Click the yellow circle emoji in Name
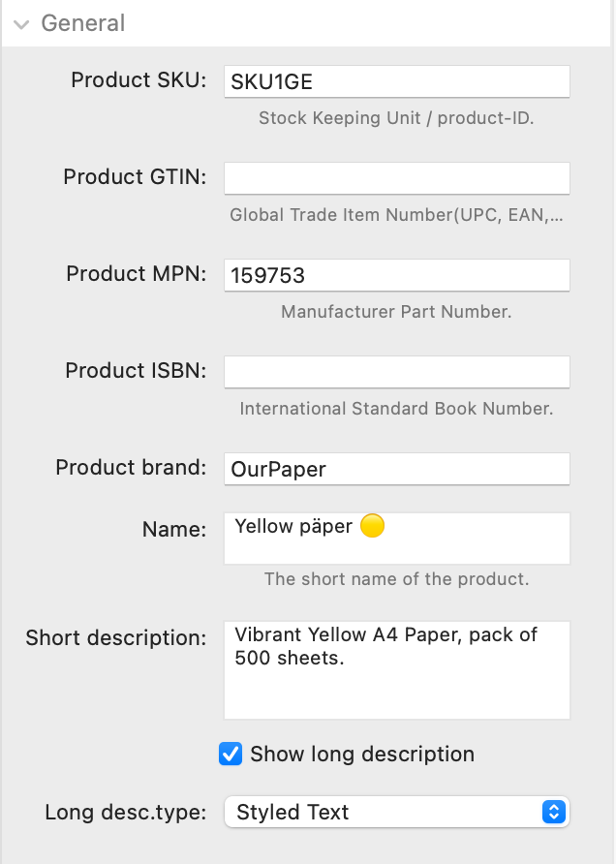This screenshot has height=864, width=616. 373,526
